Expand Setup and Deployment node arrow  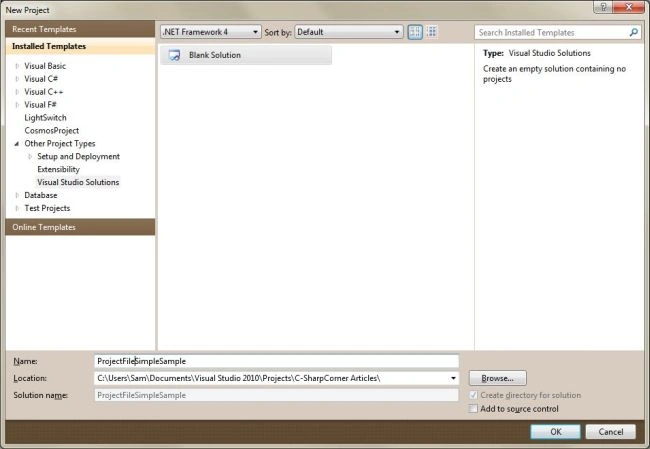(x=30, y=156)
